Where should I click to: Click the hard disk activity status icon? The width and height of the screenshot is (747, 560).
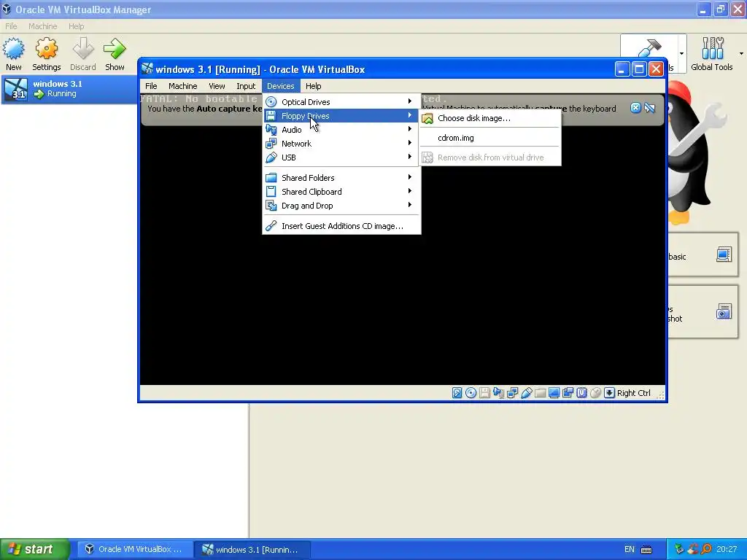tap(457, 393)
